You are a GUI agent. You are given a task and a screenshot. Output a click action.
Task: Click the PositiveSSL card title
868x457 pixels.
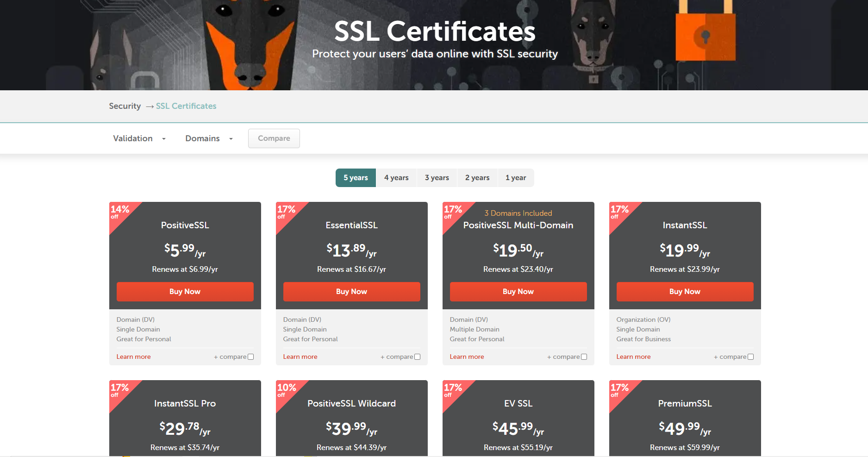click(x=185, y=225)
